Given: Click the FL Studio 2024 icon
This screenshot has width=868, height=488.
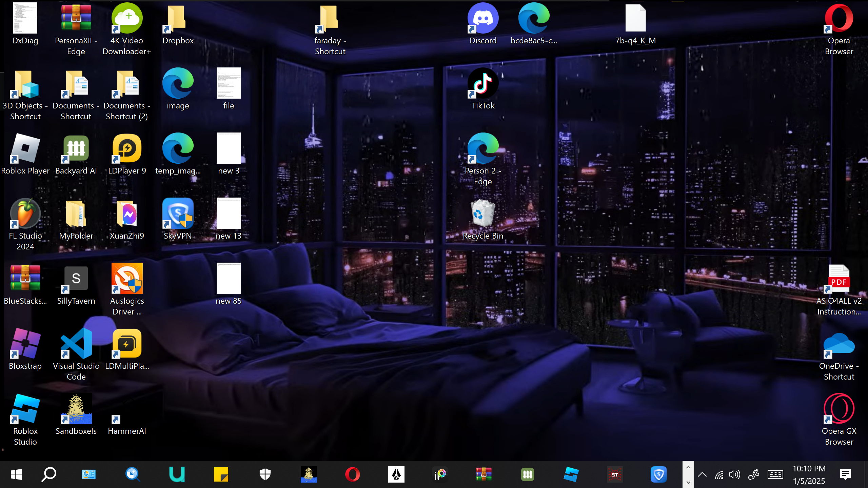Looking at the screenshot, I should [25, 214].
